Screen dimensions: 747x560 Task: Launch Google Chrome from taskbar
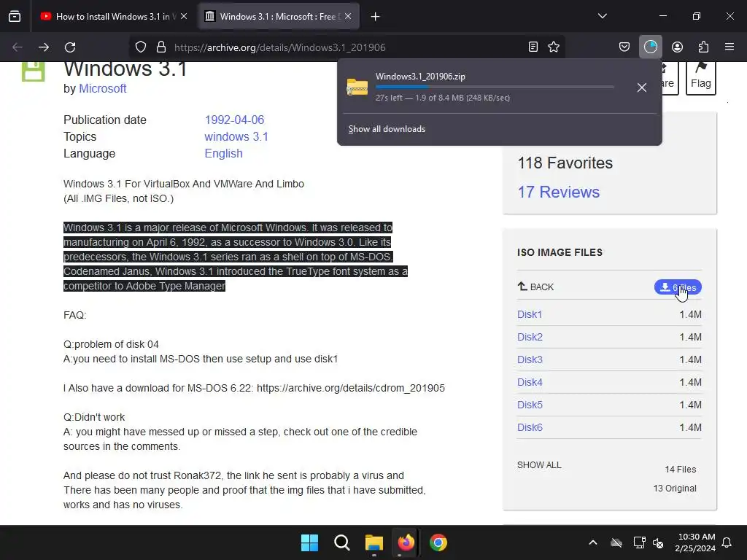438,542
